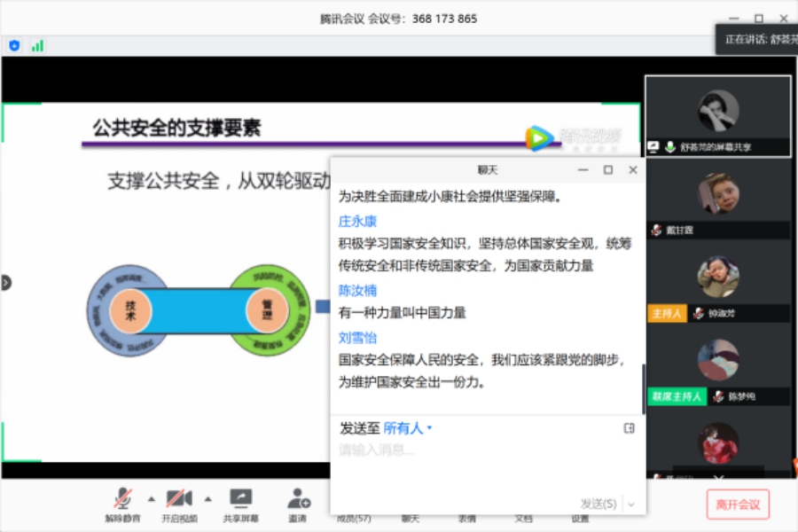This screenshot has height=532, width=798.
Task: Click the blue security shield icon
Action: click(14, 45)
